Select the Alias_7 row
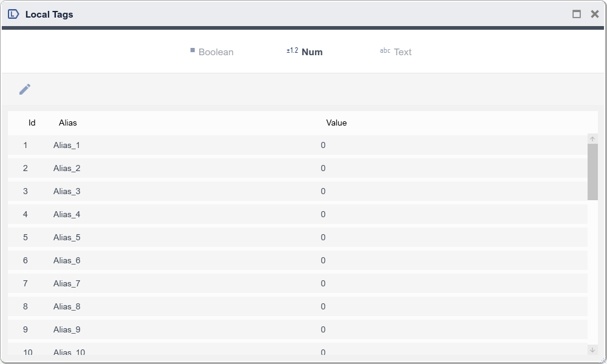This screenshot has height=364, width=607. 67,283
